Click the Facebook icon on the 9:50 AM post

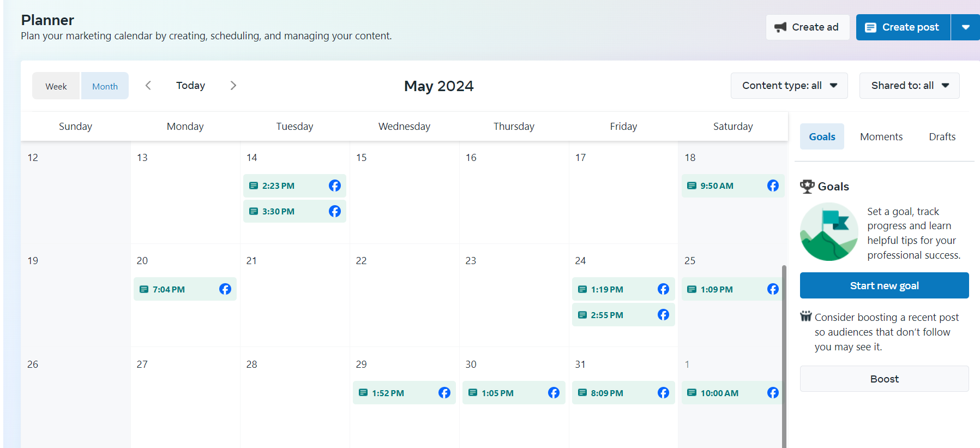coord(773,186)
